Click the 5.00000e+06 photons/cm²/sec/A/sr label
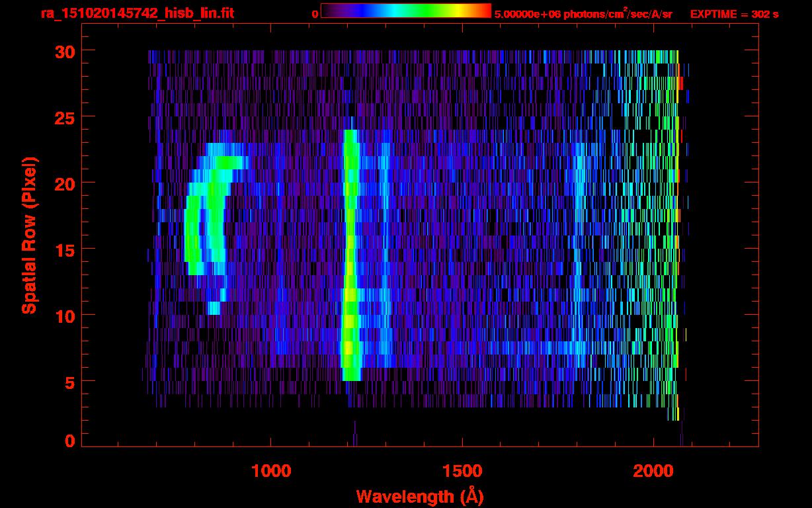Image resolution: width=812 pixels, height=508 pixels. pos(583,13)
